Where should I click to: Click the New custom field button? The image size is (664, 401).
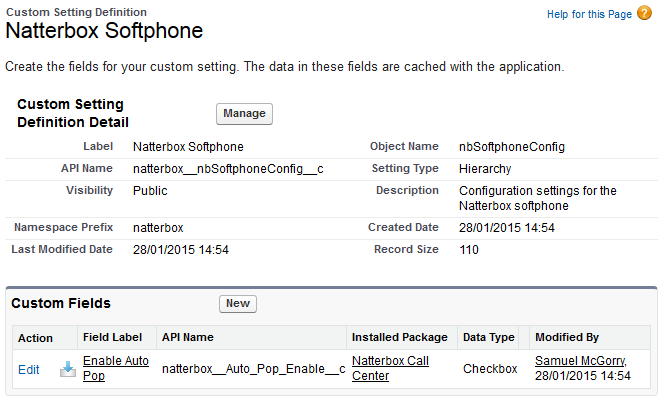(x=238, y=303)
